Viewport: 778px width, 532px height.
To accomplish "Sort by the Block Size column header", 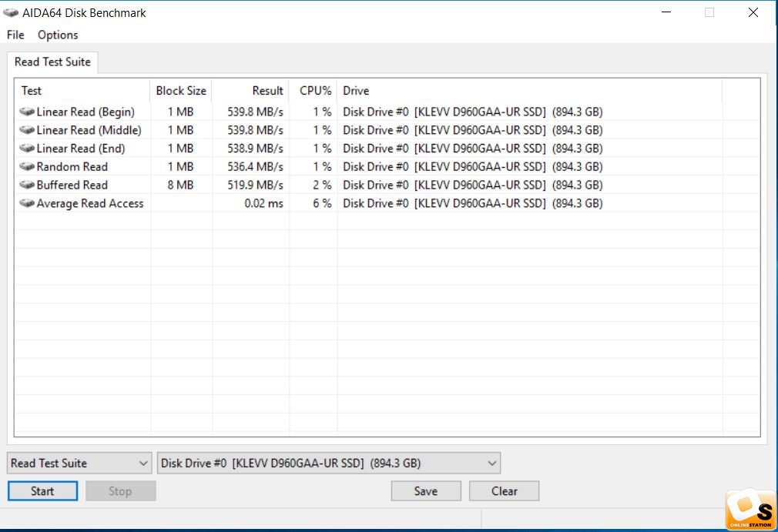I will pyautogui.click(x=180, y=91).
